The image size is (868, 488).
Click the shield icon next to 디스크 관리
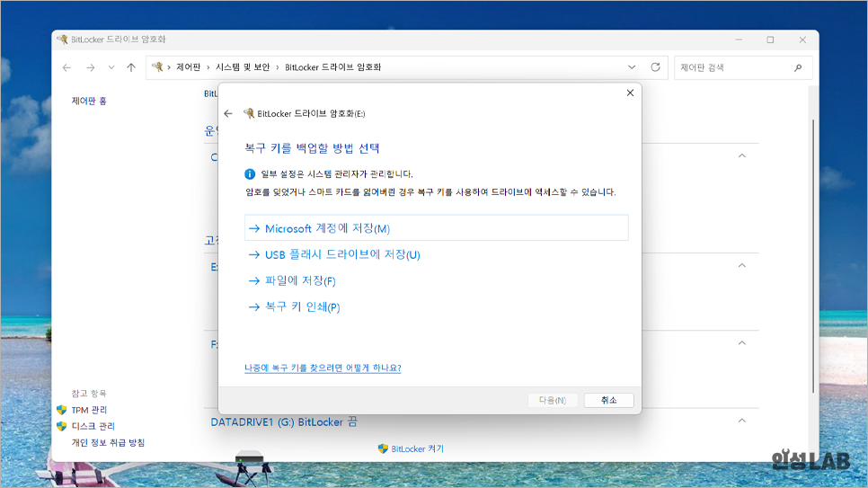coord(61,426)
